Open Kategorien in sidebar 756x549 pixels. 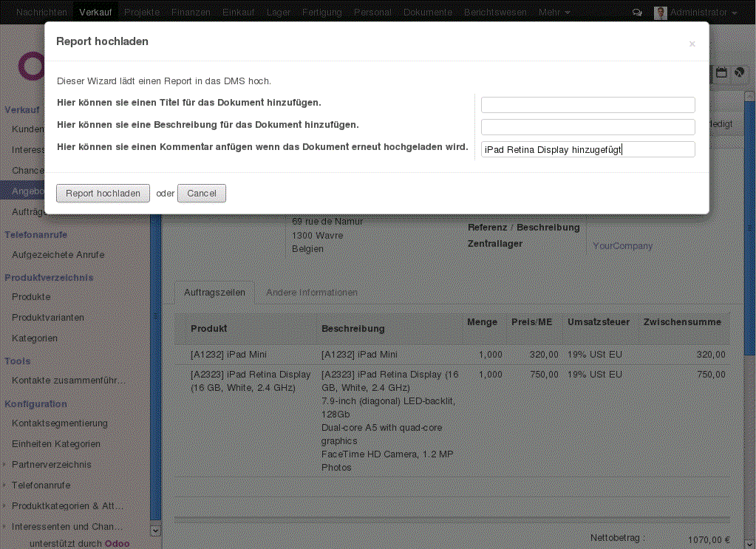click(34, 338)
